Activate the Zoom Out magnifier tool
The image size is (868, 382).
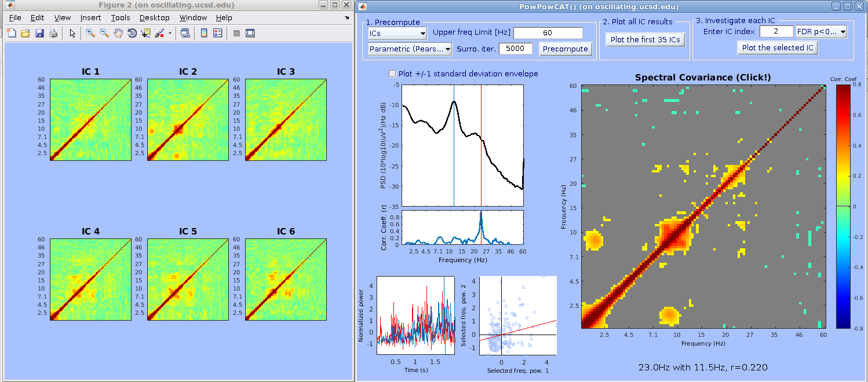104,34
